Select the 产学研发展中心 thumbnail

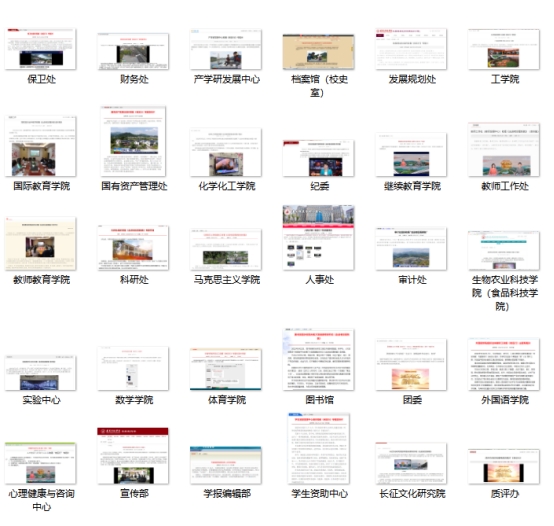[226, 49]
